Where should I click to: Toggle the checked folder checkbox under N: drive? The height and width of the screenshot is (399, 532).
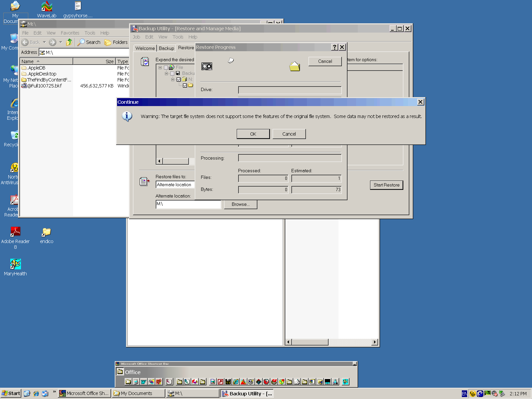pos(185,85)
